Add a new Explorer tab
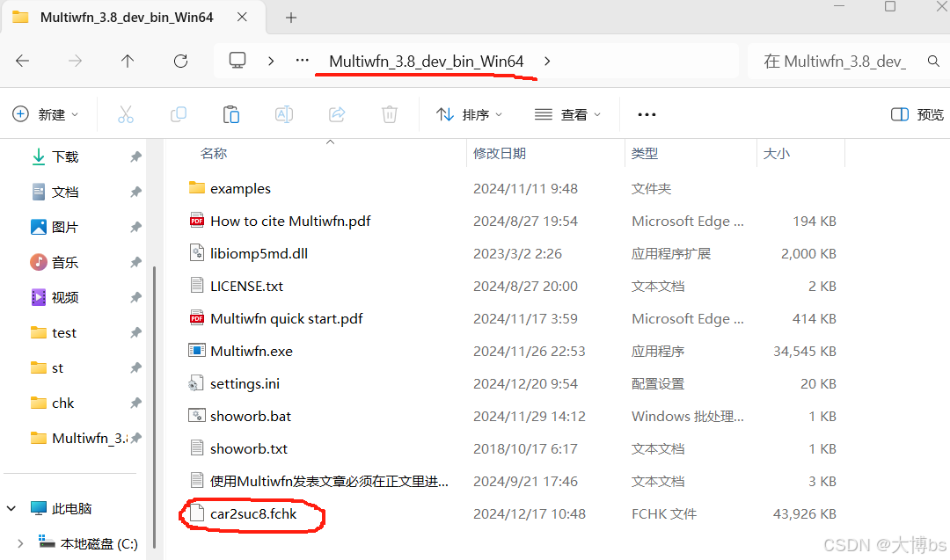This screenshot has height=560, width=950. tap(291, 18)
